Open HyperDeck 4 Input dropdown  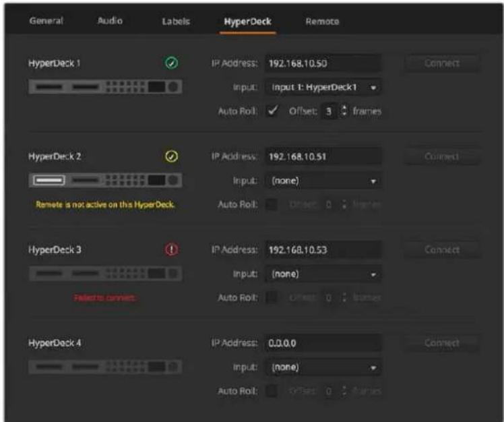coord(323,367)
